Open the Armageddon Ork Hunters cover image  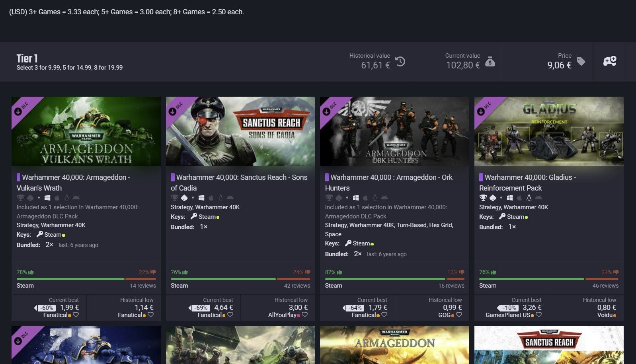pos(394,131)
